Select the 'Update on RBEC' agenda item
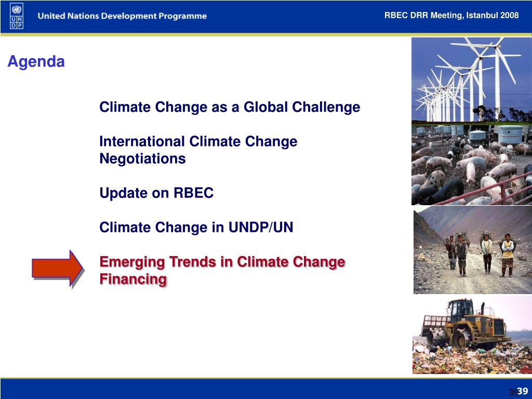Image resolution: width=532 pixels, height=399 pixels. 156,193
